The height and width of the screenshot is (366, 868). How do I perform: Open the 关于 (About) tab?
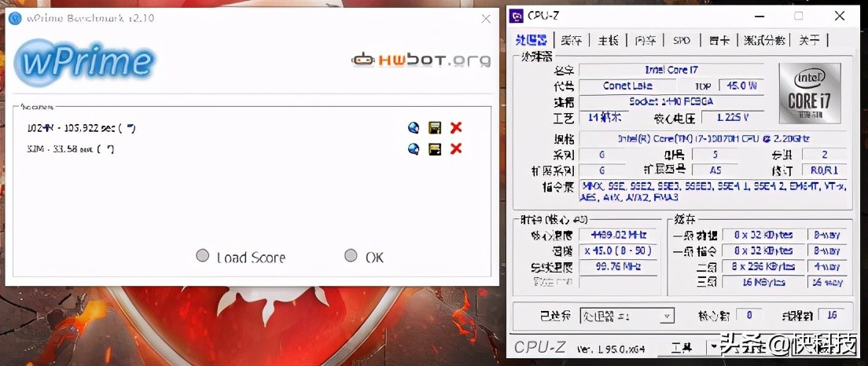[x=810, y=40]
